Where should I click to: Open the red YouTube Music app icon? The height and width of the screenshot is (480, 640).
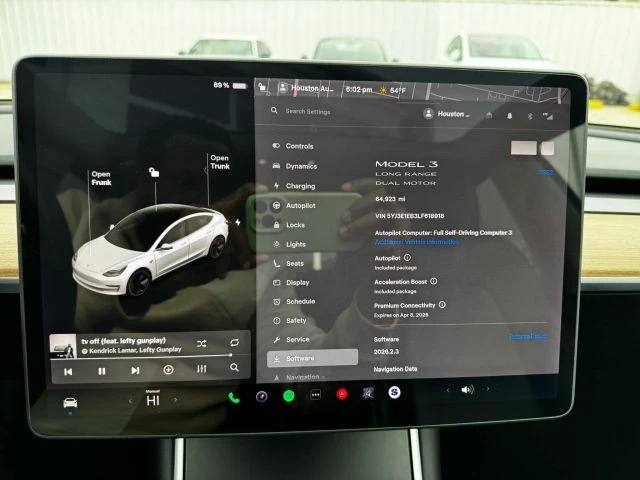pos(342,394)
